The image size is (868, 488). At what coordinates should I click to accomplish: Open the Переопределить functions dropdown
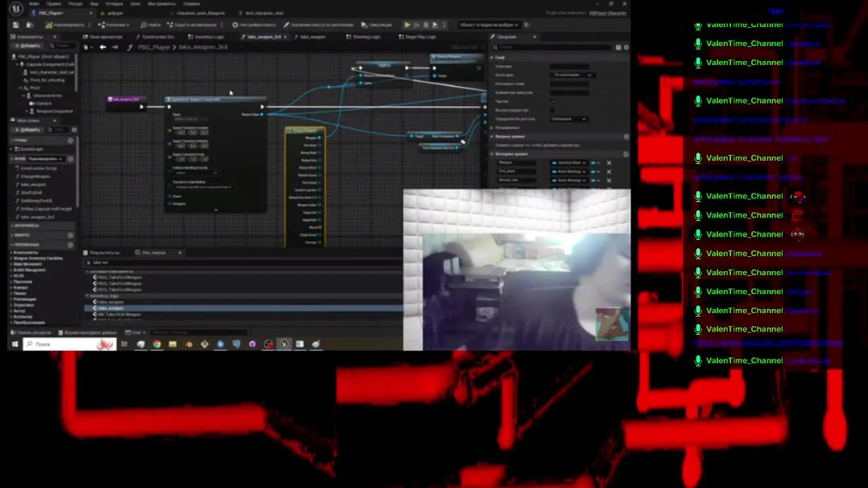pos(46,159)
